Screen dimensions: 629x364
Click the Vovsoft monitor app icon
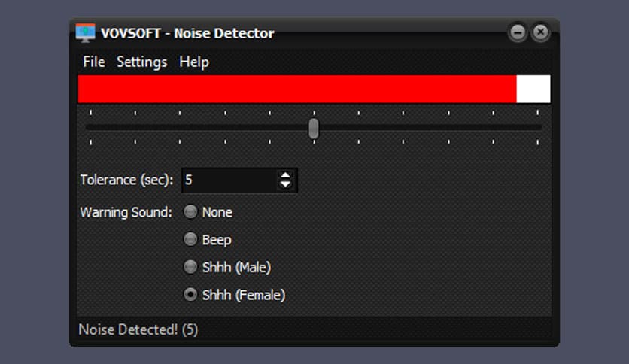pyautogui.click(x=86, y=33)
